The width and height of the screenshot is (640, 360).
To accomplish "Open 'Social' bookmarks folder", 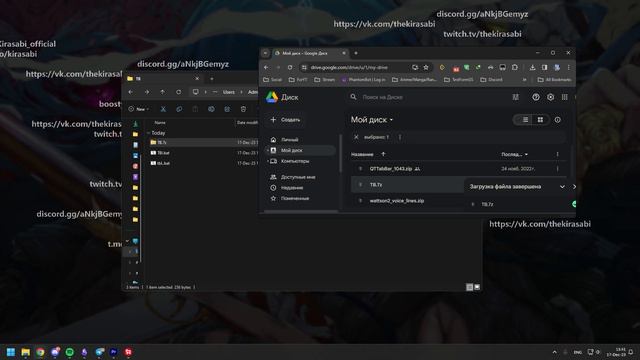I will coord(273,80).
